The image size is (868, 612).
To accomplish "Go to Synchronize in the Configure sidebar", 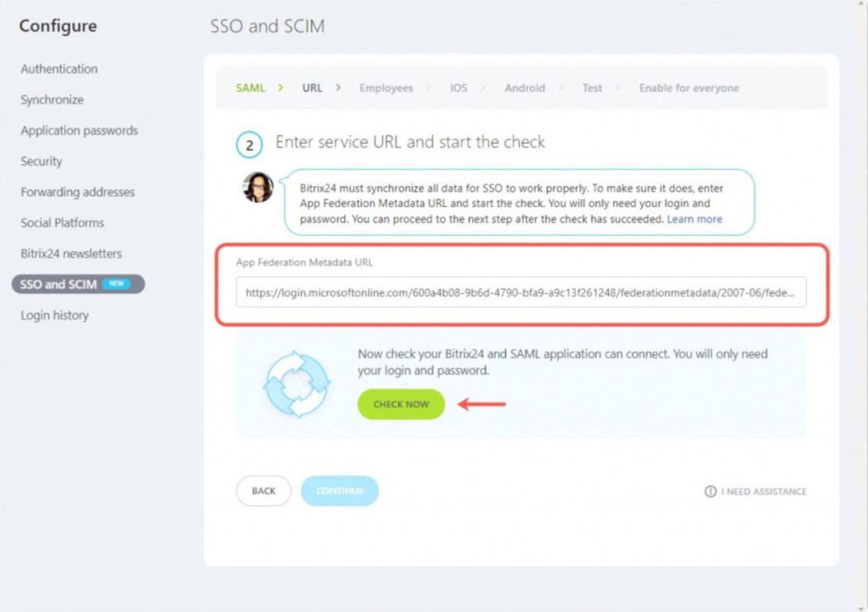I will coord(52,100).
